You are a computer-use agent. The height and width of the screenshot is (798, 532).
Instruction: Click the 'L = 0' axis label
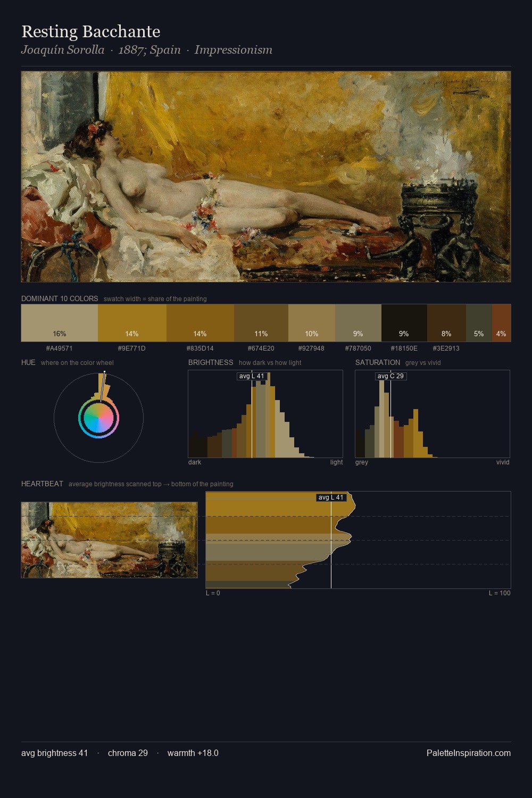[213, 593]
